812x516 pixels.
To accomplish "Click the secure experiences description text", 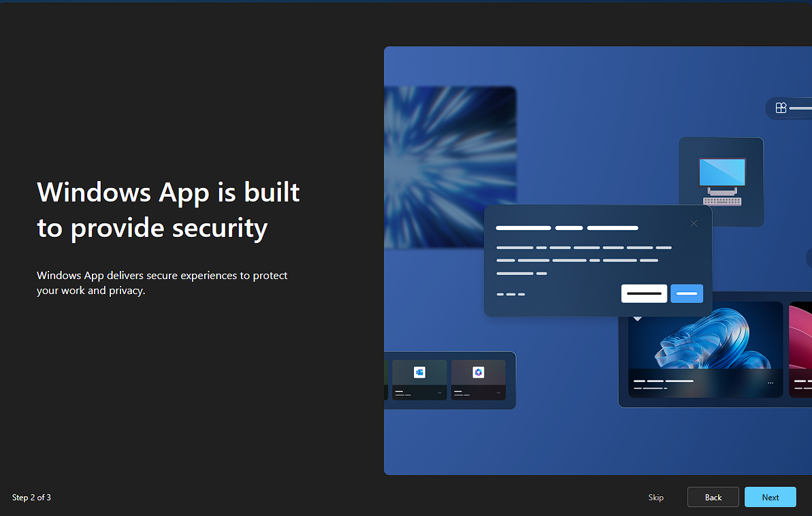I will [162, 283].
